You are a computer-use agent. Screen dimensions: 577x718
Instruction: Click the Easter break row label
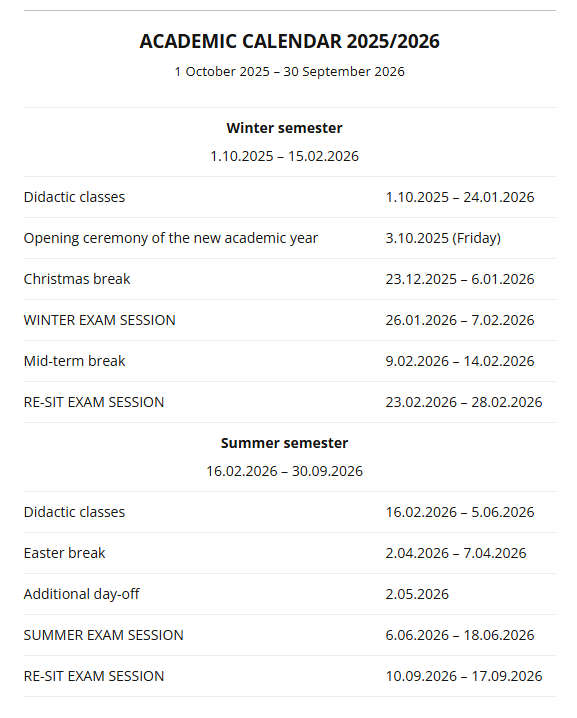point(65,553)
